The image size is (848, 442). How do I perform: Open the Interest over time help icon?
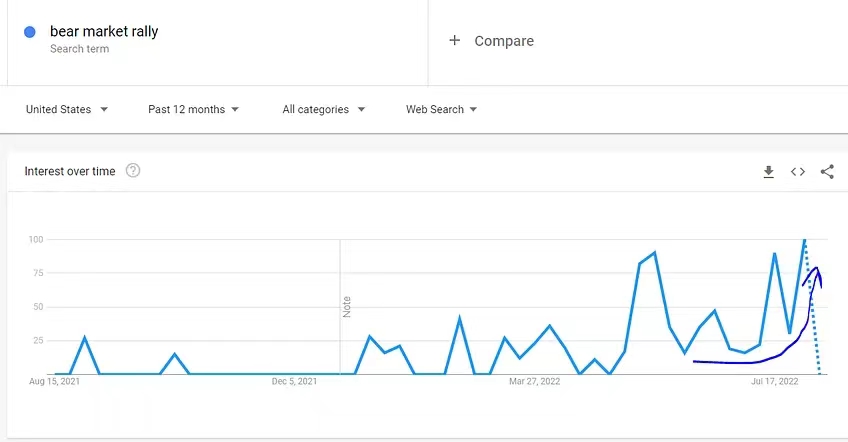coord(133,171)
